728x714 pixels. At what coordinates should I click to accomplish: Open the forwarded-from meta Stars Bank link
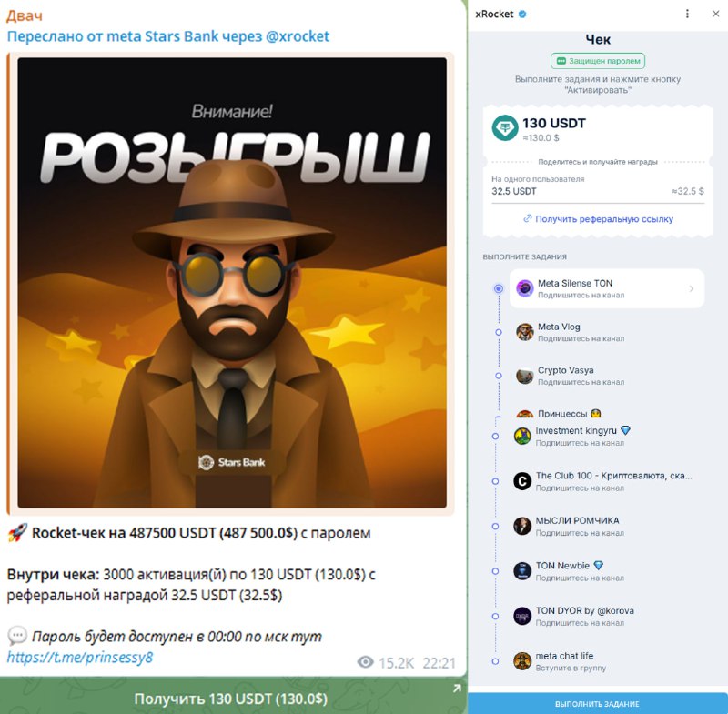click(x=168, y=36)
